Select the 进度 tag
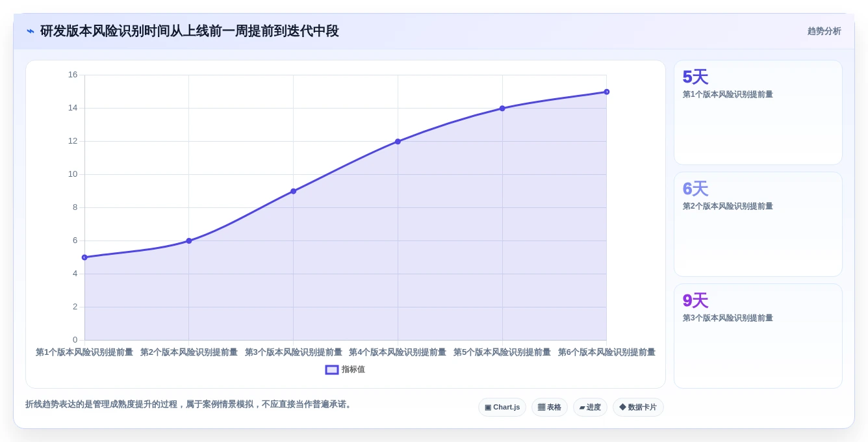The height and width of the screenshot is (442, 868). coord(590,408)
